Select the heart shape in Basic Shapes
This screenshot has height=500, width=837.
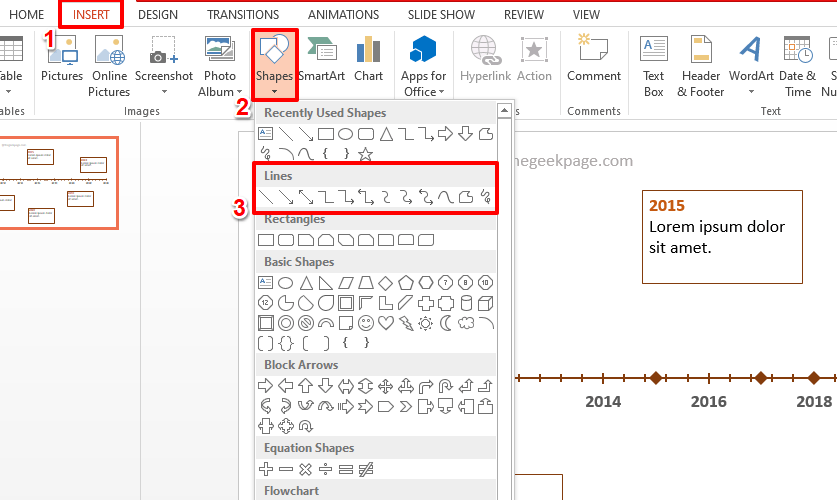[386, 323]
